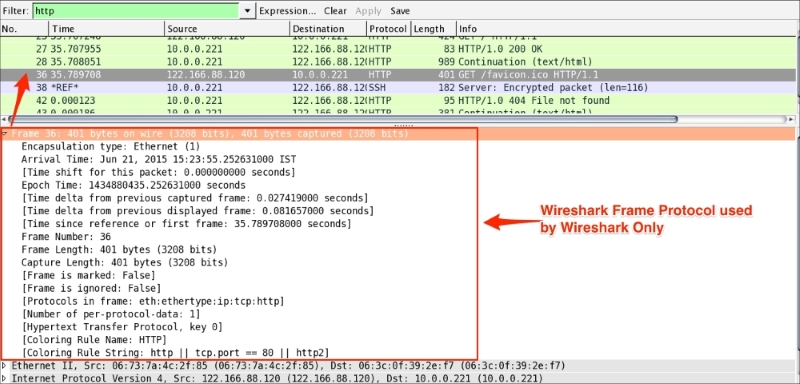Click the http display filter input field

(x=136, y=11)
